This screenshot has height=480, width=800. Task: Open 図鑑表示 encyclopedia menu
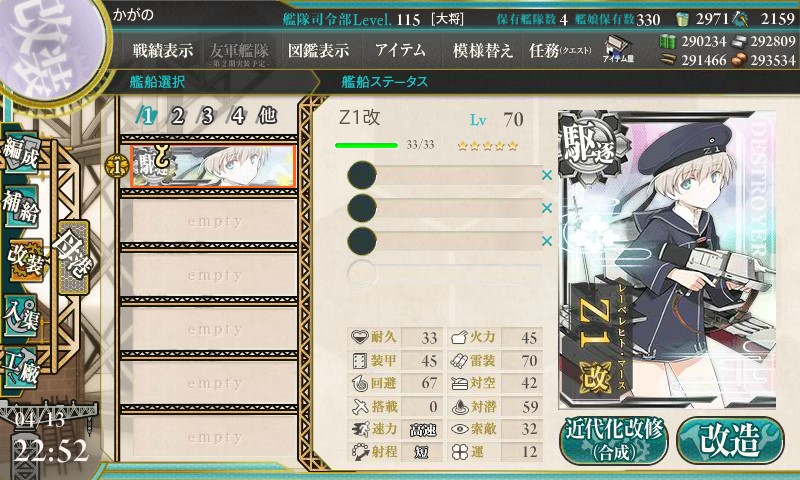tap(318, 50)
